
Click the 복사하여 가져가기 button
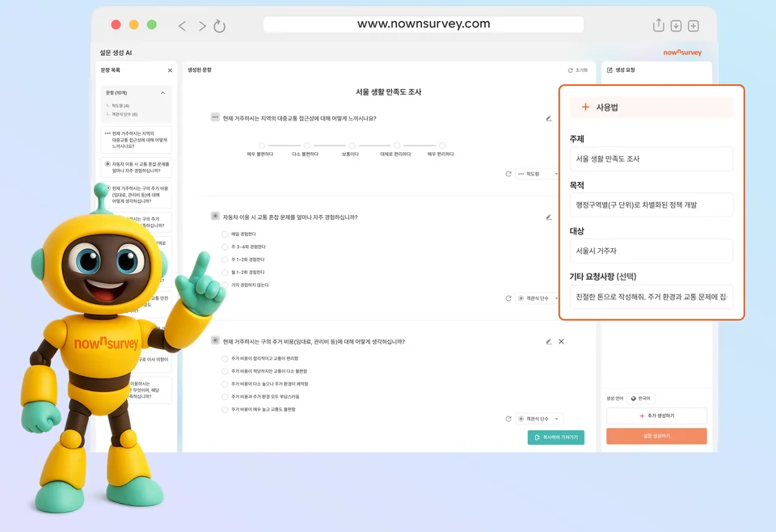tap(556, 437)
